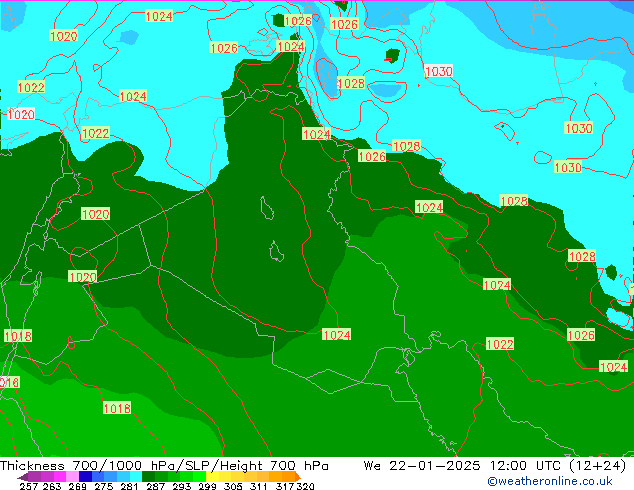The height and width of the screenshot is (490, 634).
Task: Click the partially cut '016' isobar label at the left edge
Action: 9,382
